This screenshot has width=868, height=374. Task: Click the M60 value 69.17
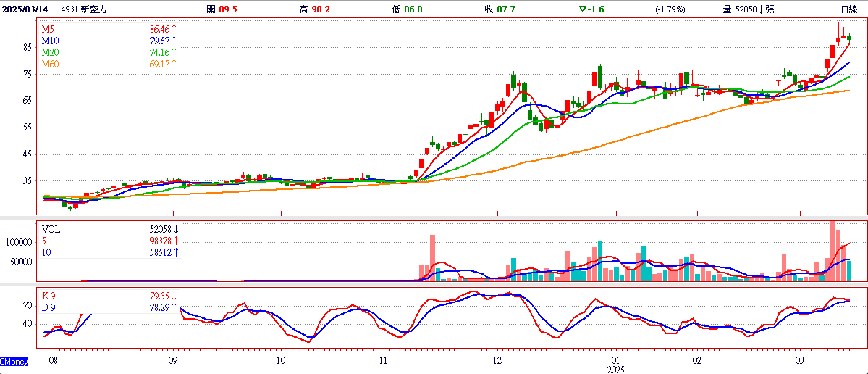pyautogui.click(x=159, y=65)
